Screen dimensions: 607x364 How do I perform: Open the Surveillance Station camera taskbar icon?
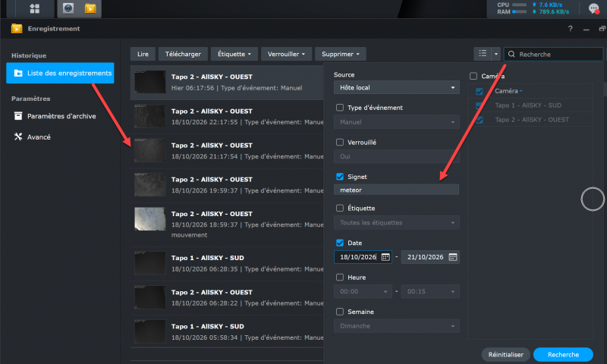click(68, 8)
